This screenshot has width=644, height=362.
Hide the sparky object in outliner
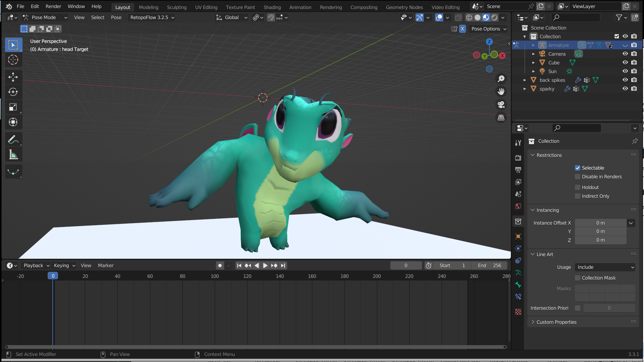point(625,89)
